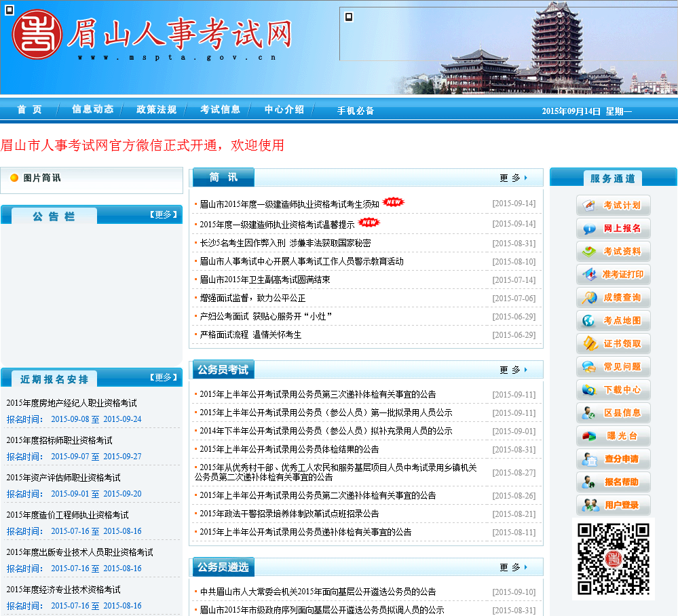678x616 pixels.
Task: Click the 证书领取 certificate icon button
Action: point(613,343)
